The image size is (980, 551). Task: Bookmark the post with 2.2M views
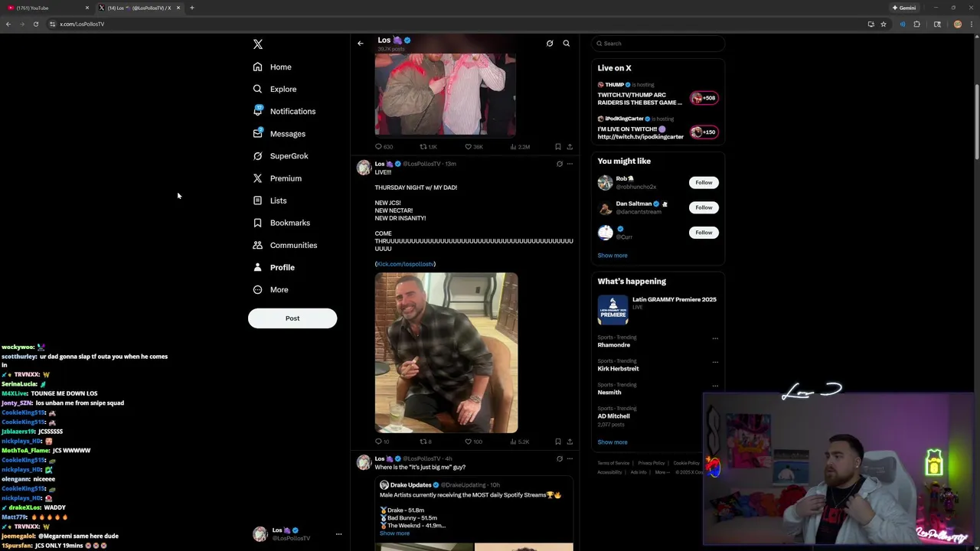(558, 146)
